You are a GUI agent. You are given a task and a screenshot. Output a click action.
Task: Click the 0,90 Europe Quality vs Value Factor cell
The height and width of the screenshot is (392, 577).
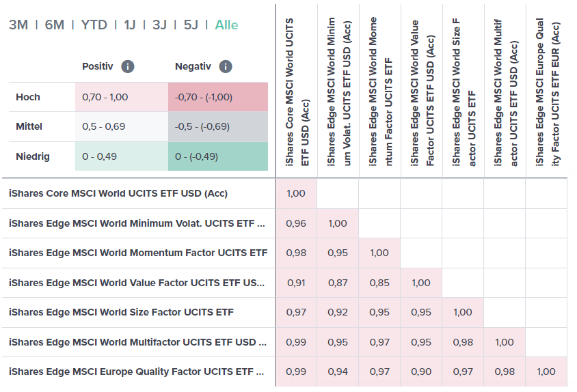coord(421,372)
